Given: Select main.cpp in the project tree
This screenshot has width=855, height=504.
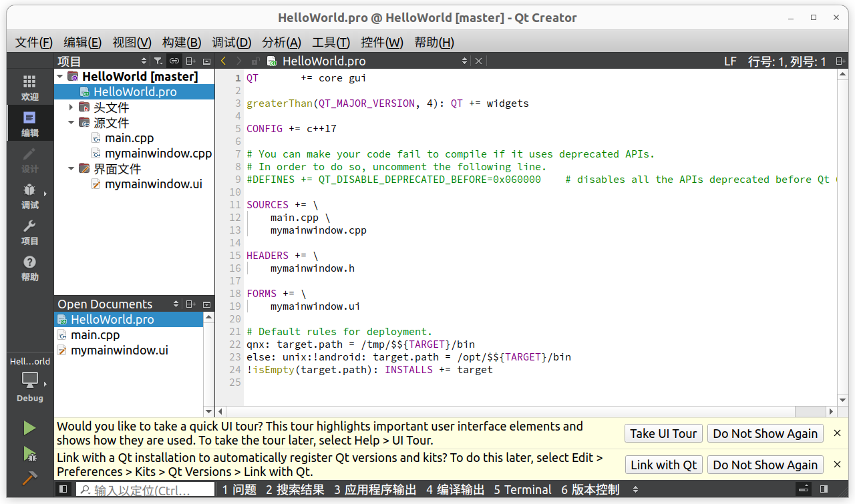Looking at the screenshot, I should [x=129, y=138].
